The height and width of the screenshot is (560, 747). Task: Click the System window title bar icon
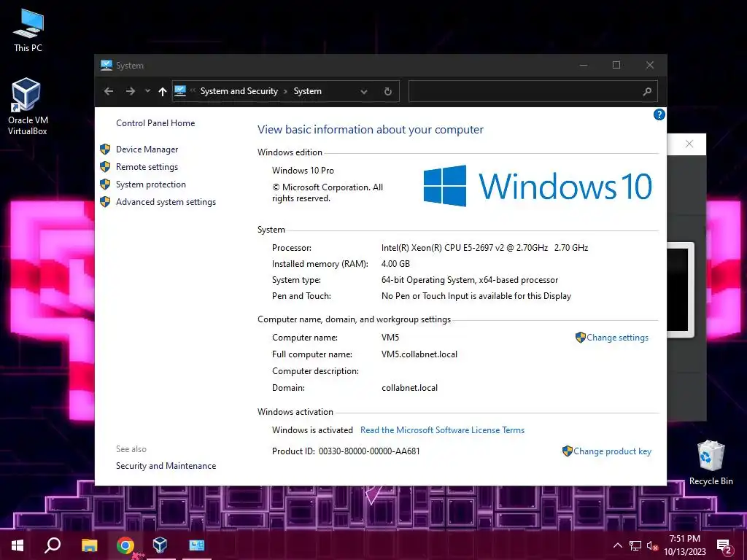click(107, 65)
